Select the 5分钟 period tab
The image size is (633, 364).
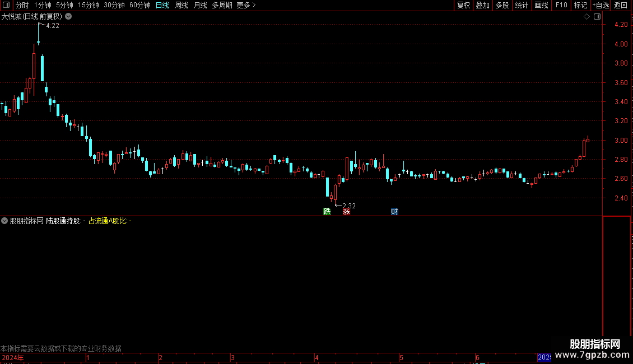tap(64, 5)
